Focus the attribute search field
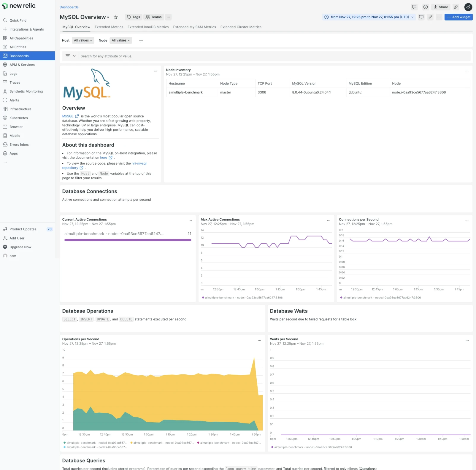The height and width of the screenshot is (470, 476). 275,56
